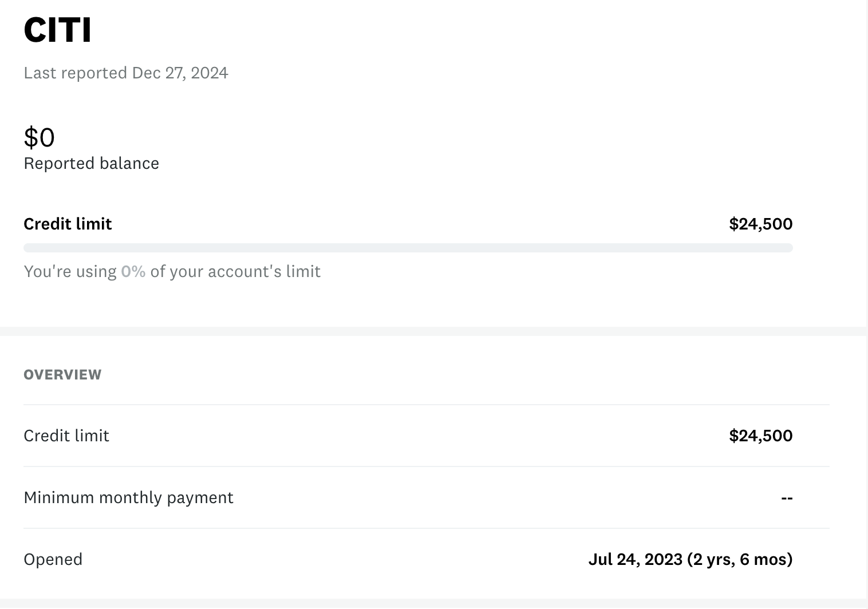Click the Last reported Dec 27, 2024 text
Image resolution: width=868 pixels, height=609 pixels.
pyautogui.click(x=125, y=73)
